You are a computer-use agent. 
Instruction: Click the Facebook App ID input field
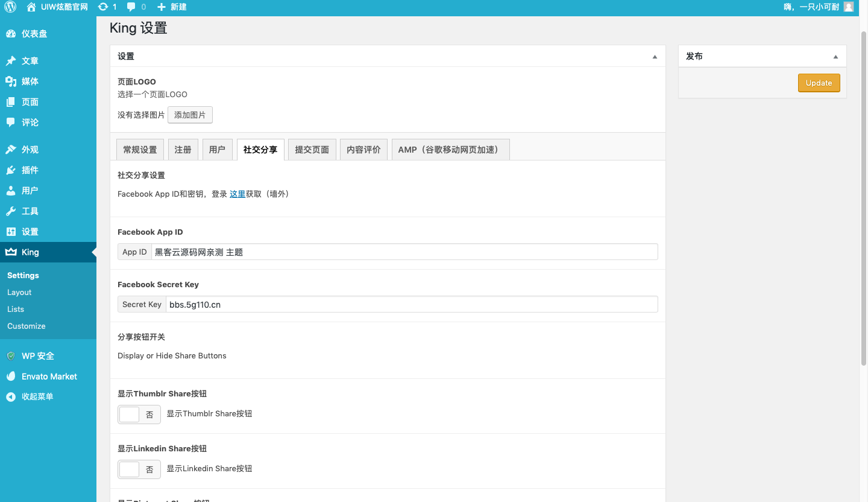(404, 252)
